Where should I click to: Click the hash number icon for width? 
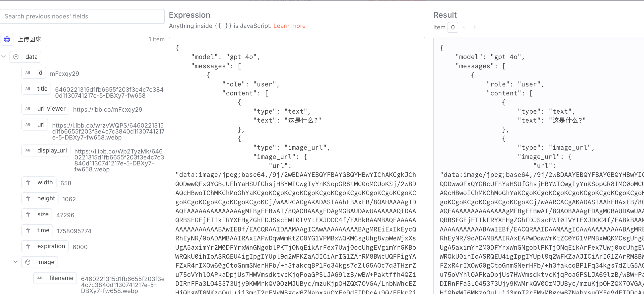tap(28, 182)
